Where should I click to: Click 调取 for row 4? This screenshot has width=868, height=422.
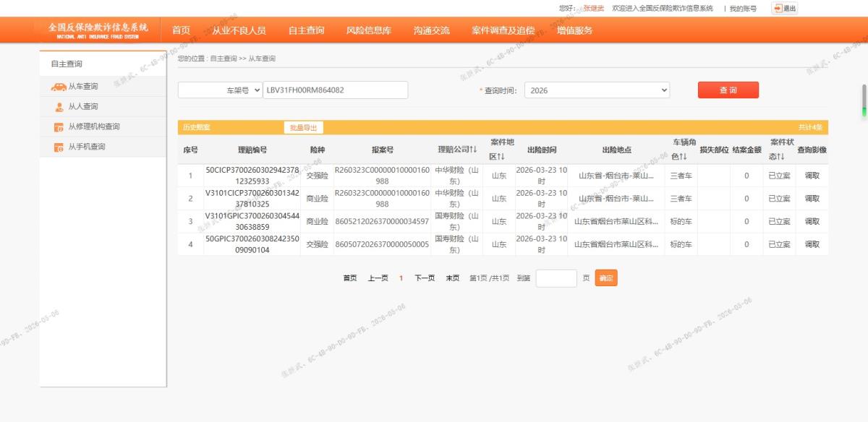(x=812, y=245)
